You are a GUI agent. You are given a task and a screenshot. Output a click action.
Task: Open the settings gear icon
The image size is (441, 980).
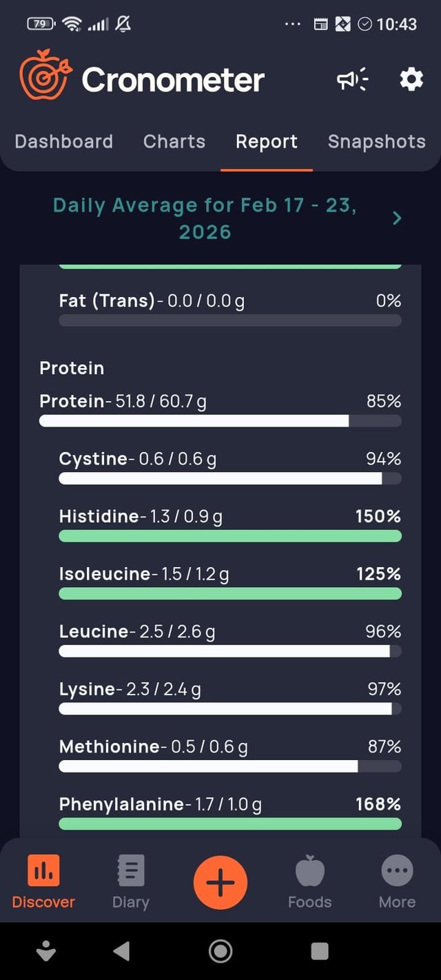(x=411, y=80)
